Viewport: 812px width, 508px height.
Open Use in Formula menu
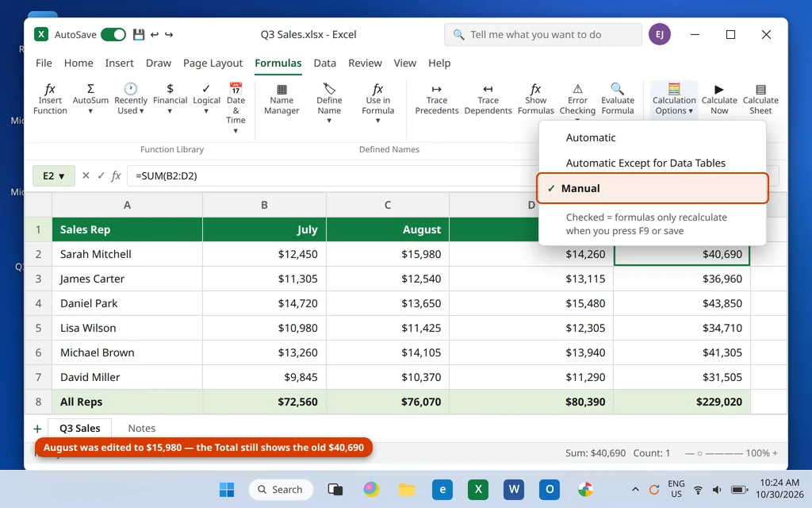(377, 104)
